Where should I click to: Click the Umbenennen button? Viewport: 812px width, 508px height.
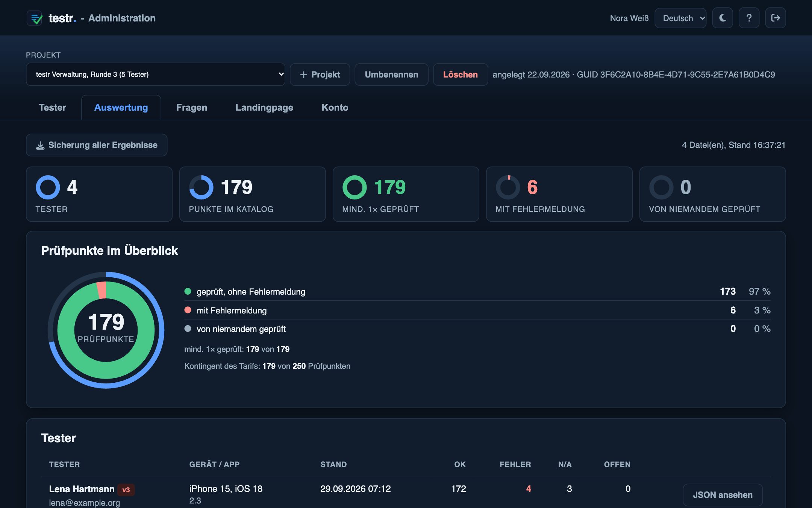[x=391, y=75]
